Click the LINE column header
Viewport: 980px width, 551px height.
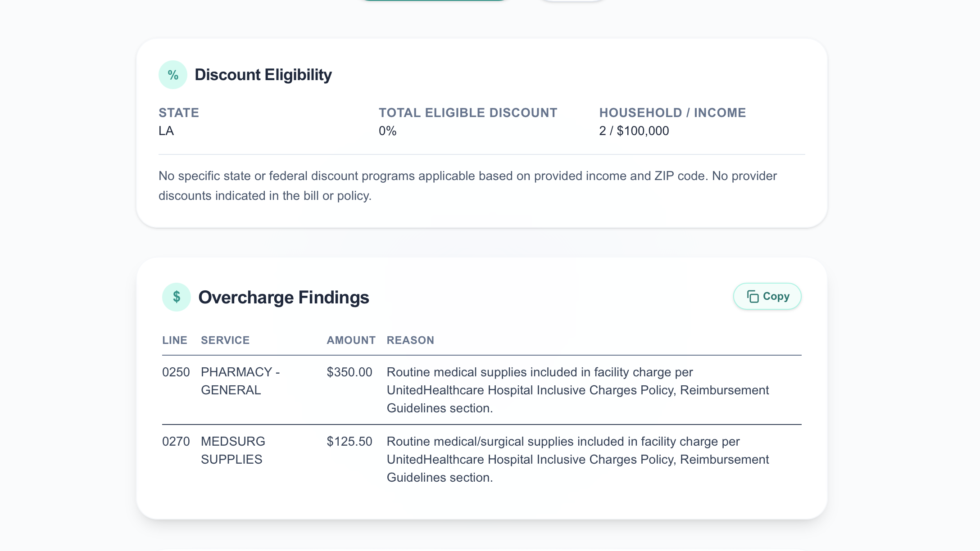(x=175, y=340)
